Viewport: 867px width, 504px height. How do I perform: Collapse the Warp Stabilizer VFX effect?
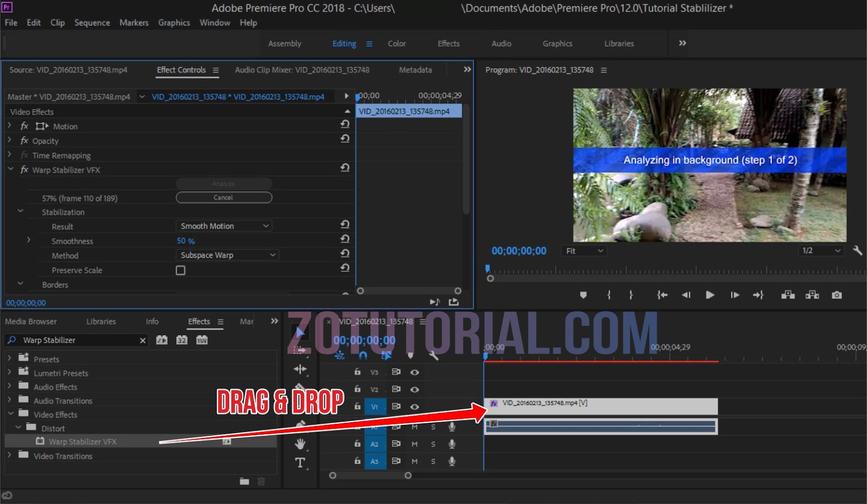[x=10, y=169]
